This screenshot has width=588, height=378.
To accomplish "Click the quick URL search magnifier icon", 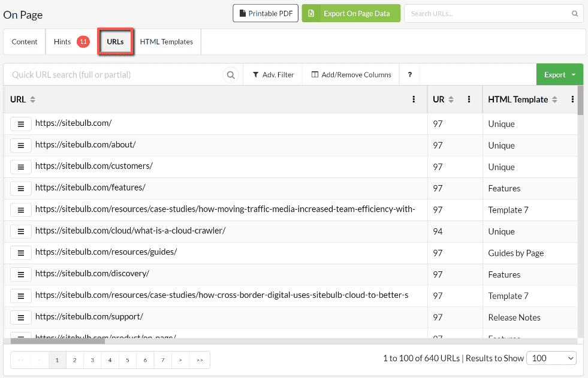I will coord(231,75).
